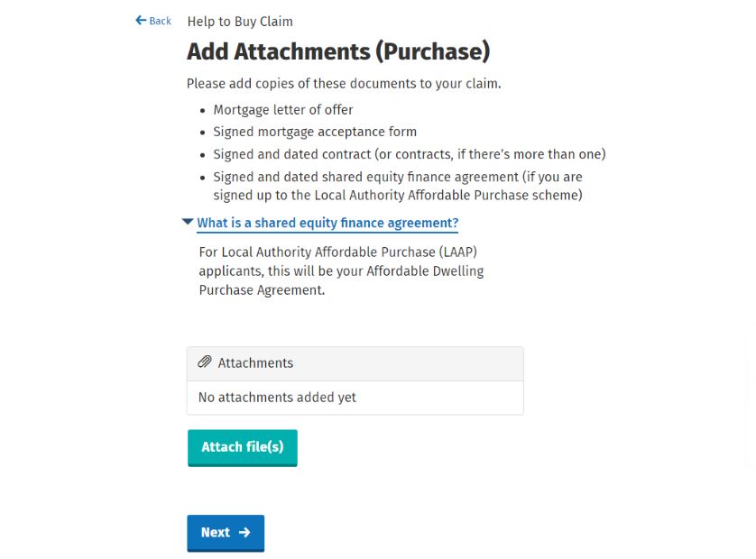
Task: Click the 'No attachments added yet' row
Action: click(277, 397)
